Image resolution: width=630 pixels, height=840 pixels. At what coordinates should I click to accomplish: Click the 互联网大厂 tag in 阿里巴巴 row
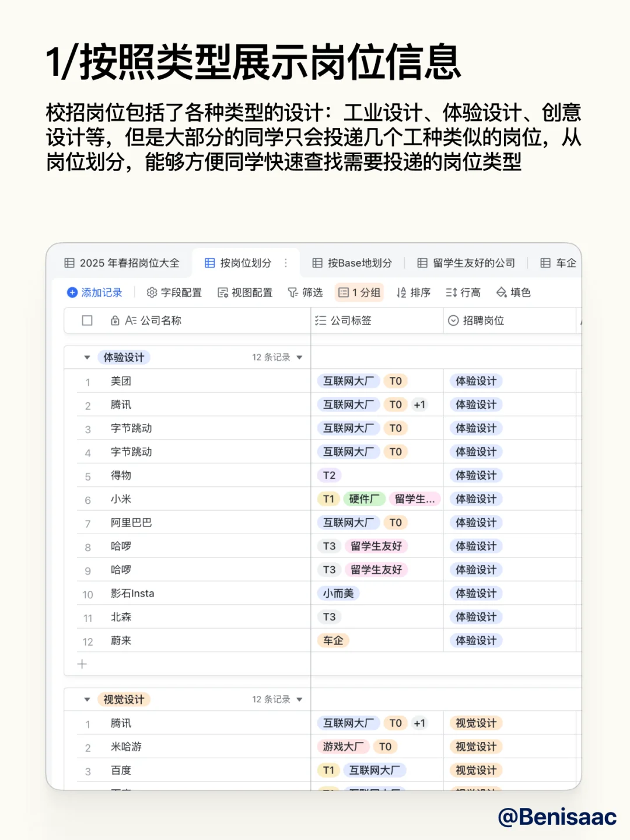[349, 522]
